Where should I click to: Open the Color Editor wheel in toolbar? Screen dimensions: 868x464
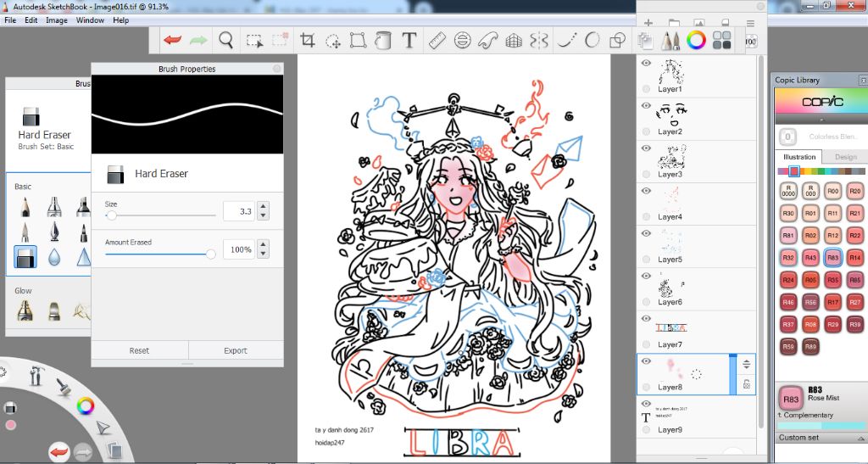(696, 40)
